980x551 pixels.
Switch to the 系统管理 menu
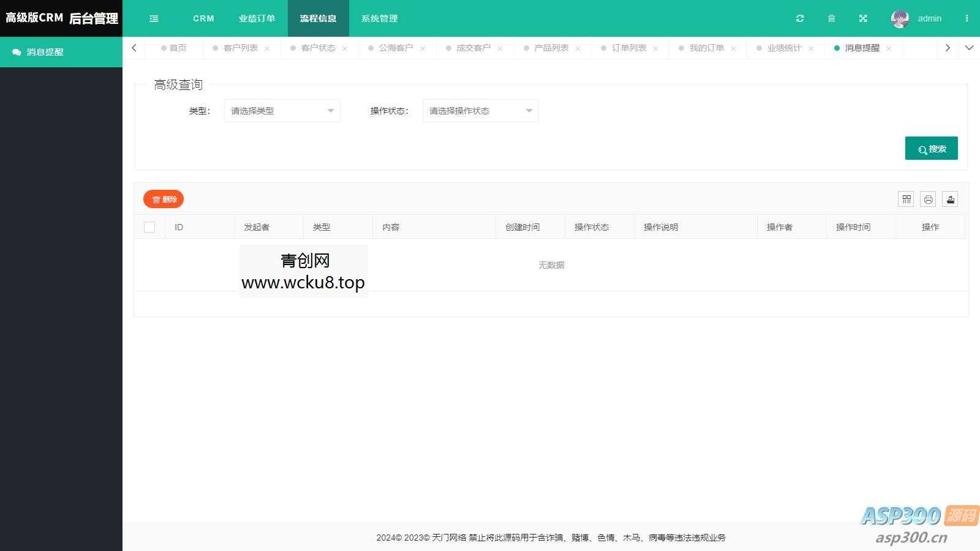point(379,18)
